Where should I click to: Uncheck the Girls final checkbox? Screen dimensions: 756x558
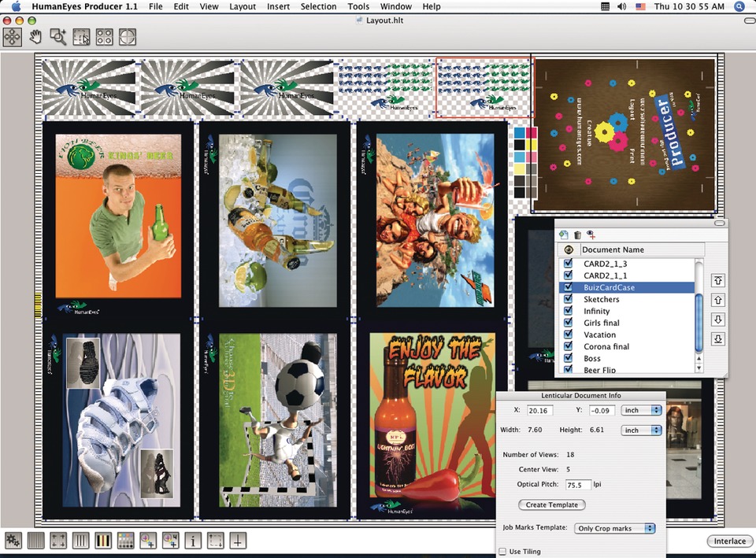click(x=569, y=323)
